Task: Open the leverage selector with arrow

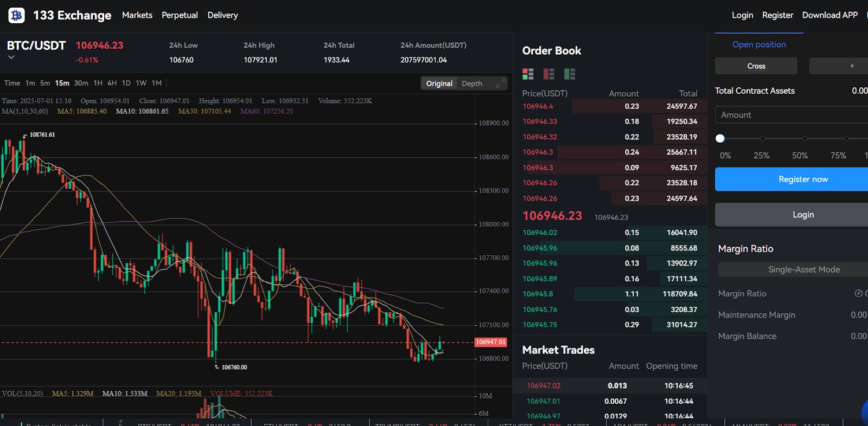Action: coord(839,66)
